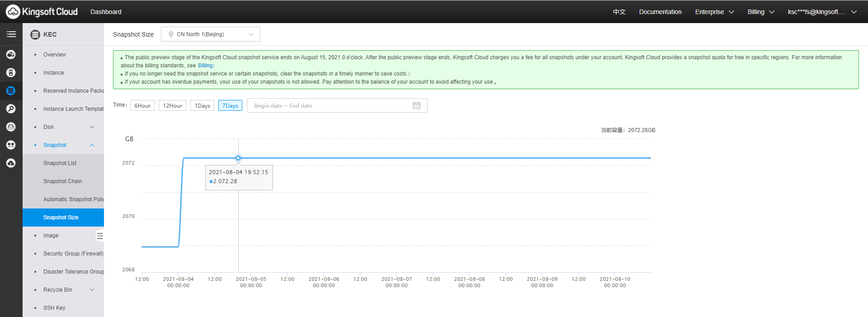Expand the Disk submenu
This screenshot has width=868, height=317.
[92, 127]
